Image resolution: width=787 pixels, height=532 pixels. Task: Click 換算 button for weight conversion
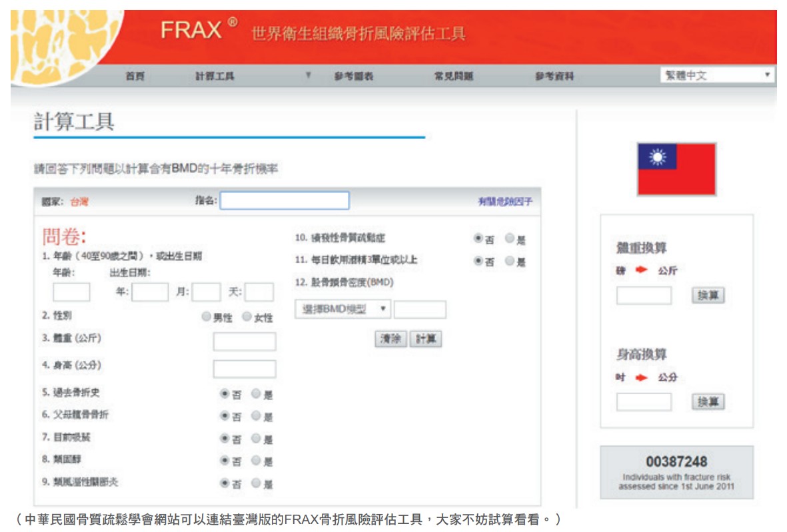708,296
